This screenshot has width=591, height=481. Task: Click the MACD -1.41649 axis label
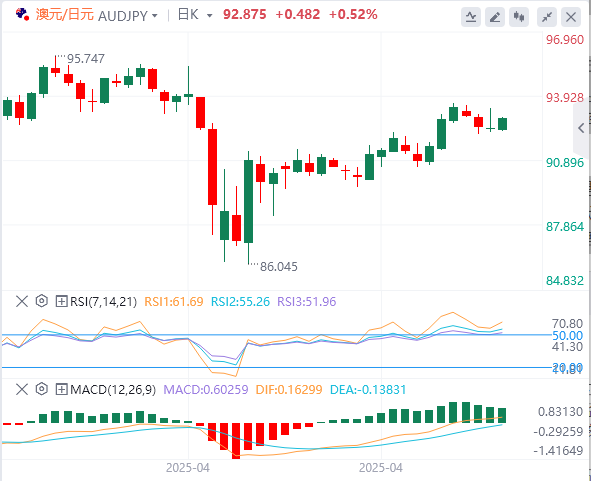click(558, 450)
